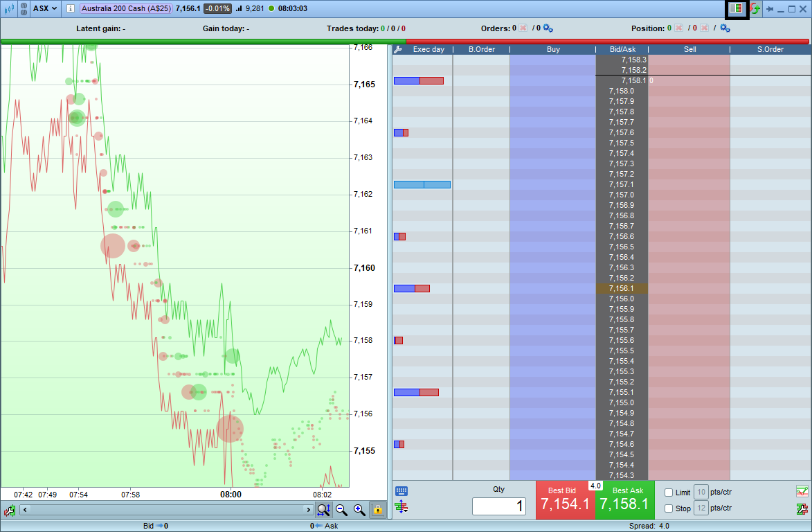Click the -0.01% change badge
Screen dimensions: 812x532
tap(217, 8)
